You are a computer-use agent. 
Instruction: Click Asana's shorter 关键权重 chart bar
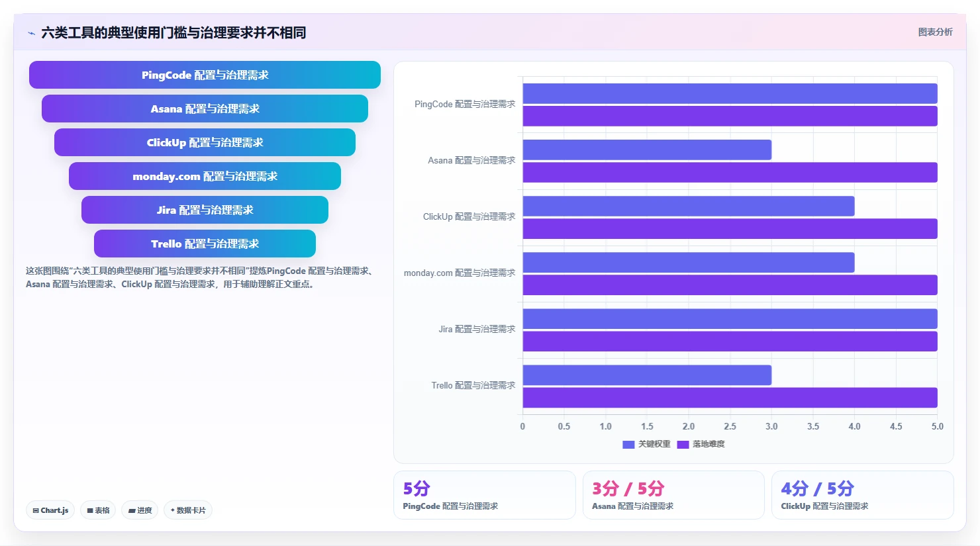(647, 150)
